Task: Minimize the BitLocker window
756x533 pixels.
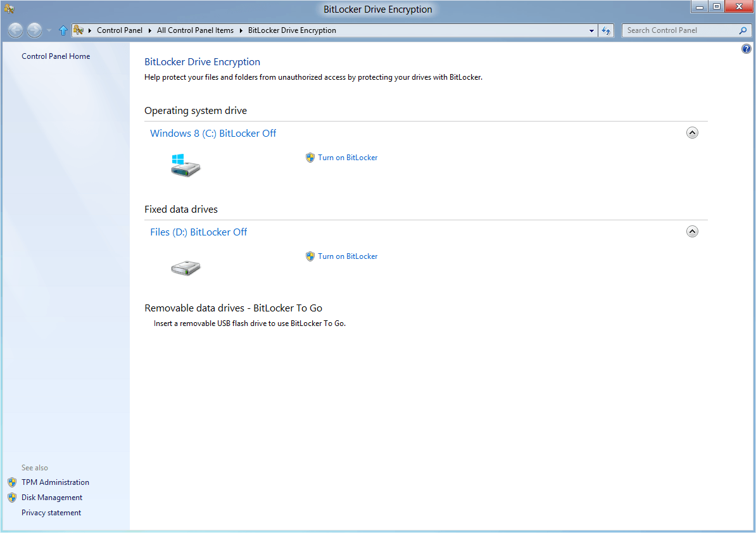Action: click(x=699, y=7)
